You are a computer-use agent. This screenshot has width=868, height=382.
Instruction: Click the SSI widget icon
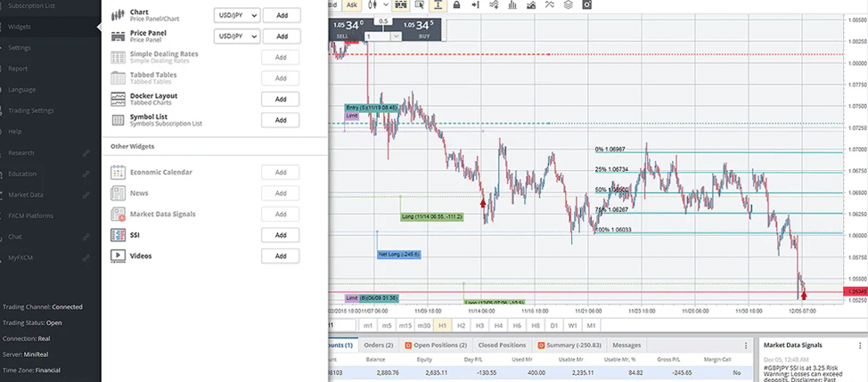118,235
